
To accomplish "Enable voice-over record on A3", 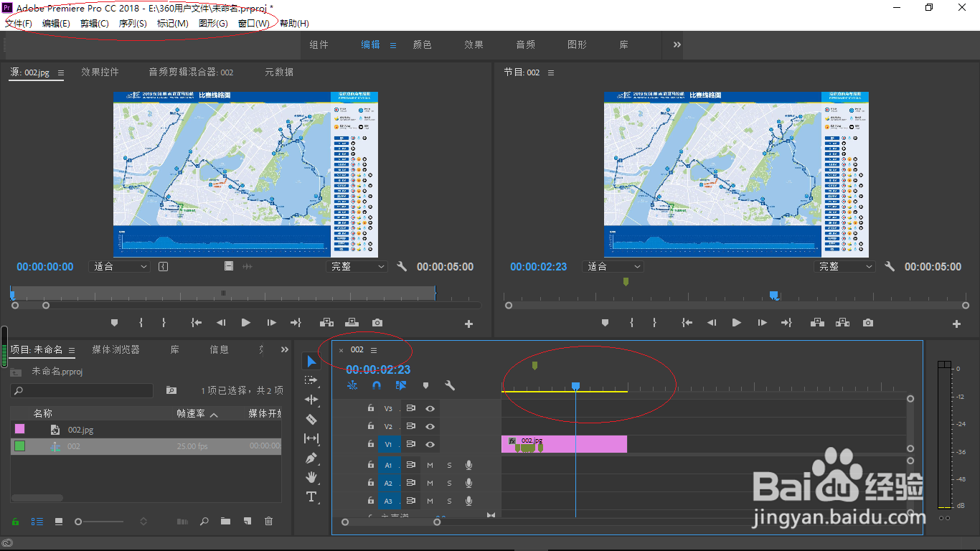I will 469,501.
